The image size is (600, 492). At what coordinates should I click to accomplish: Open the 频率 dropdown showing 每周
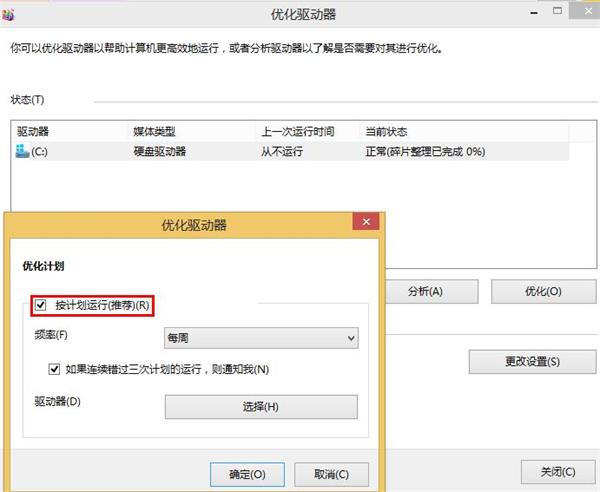tap(261, 339)
